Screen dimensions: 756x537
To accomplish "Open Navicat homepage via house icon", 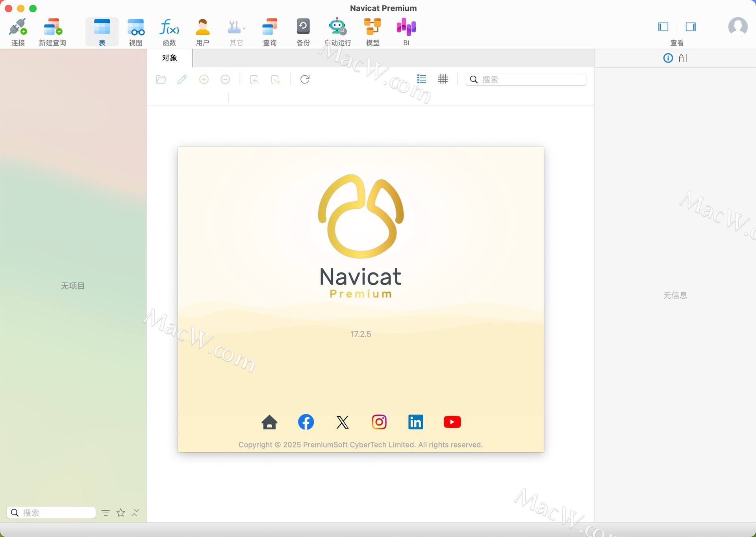I will 270,422.
